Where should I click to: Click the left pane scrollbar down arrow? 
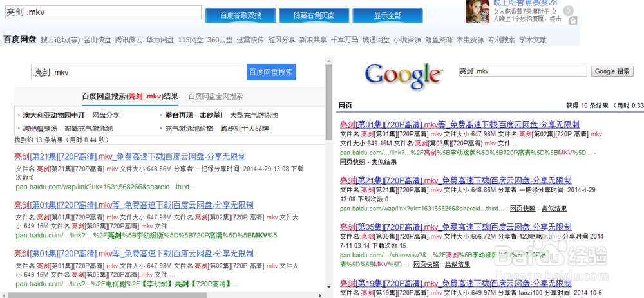point(328,287)
